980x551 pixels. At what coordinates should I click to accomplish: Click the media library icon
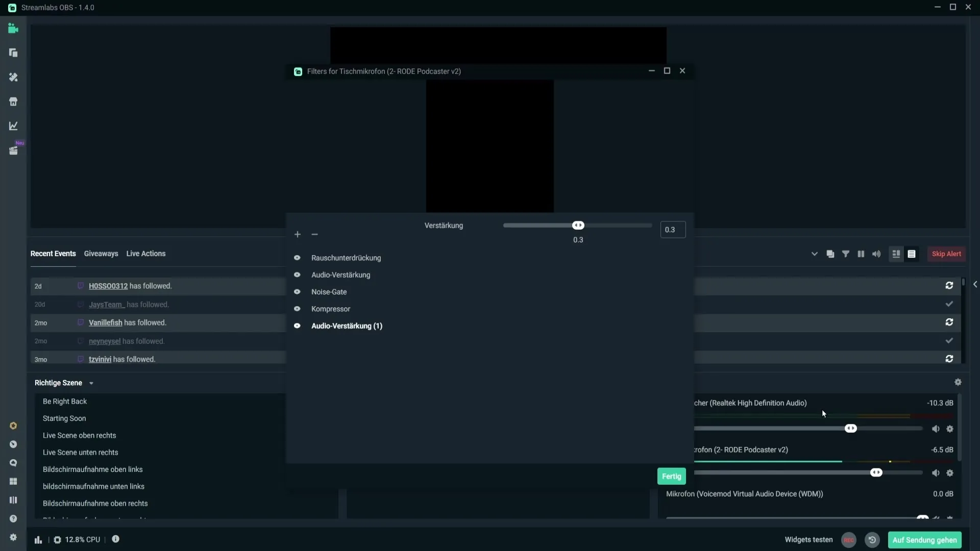tap(13, 150)
